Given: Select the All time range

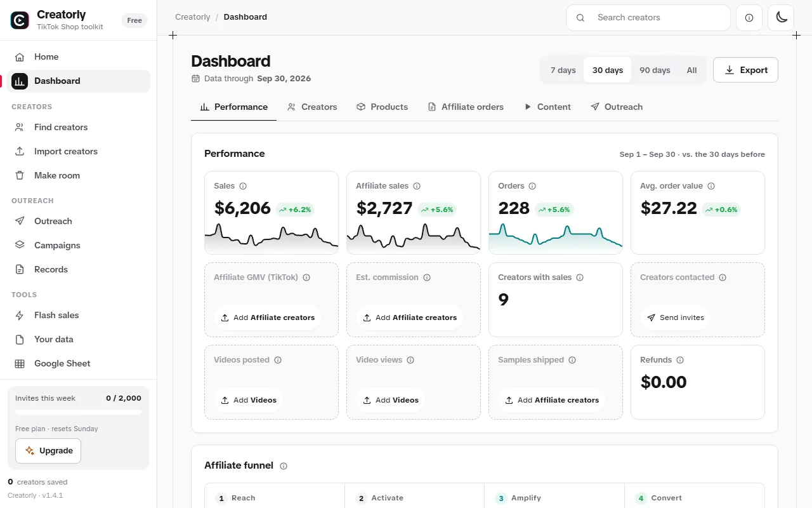Looking at the screenshot, I should [x=691, y=70].
